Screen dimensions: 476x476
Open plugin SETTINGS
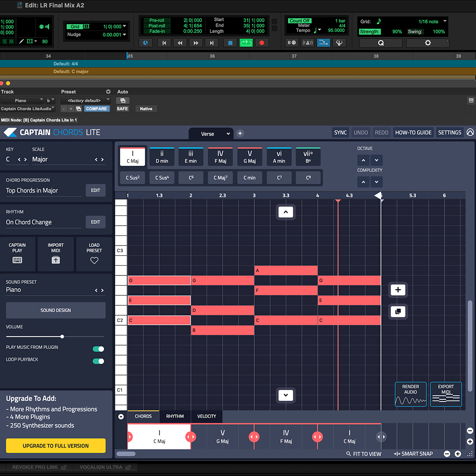pyautogui.click(x=450, y=133)
